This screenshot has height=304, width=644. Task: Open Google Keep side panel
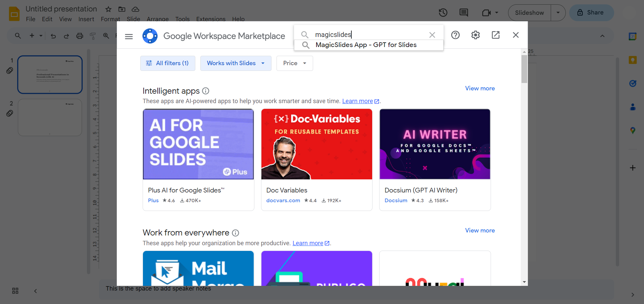tap(633, 60)
